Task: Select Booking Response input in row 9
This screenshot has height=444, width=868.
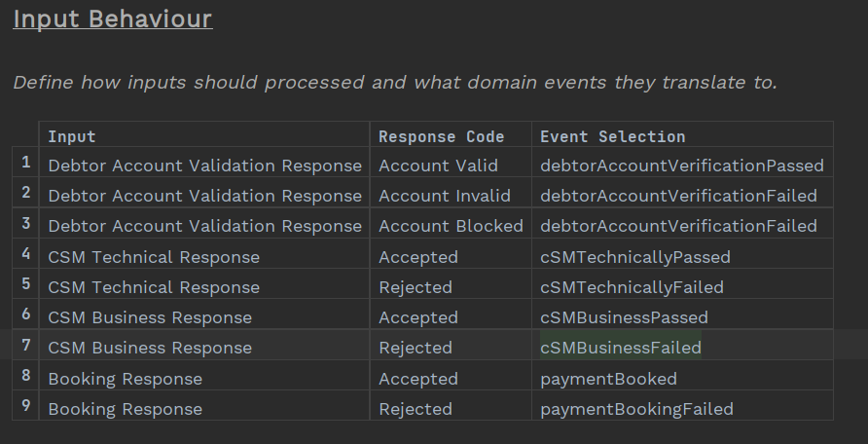Action: (125, 409)
